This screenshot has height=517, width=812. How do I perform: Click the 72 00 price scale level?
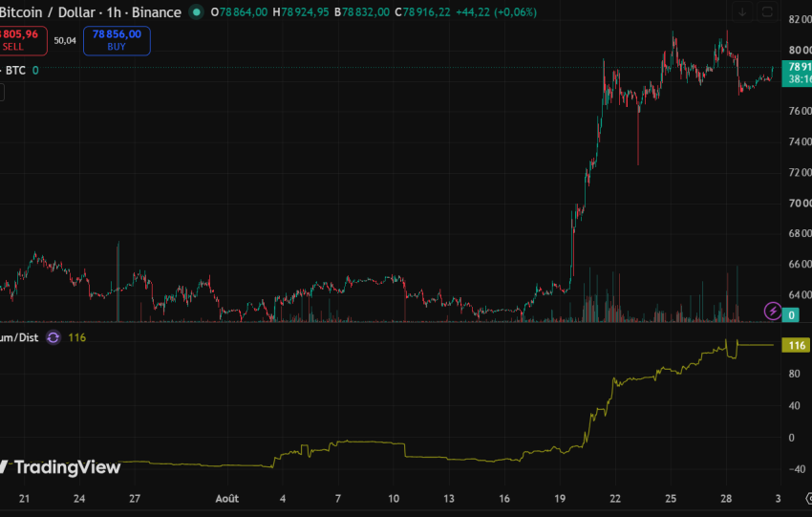point(801,172)
